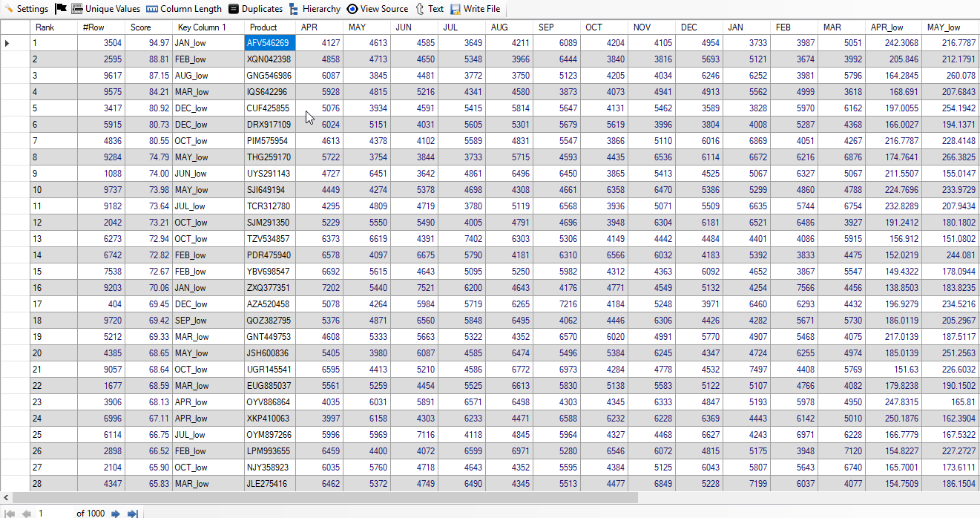Go to the next record arrow
This screenshot has width=980, height=518.
tap(116, 513)
